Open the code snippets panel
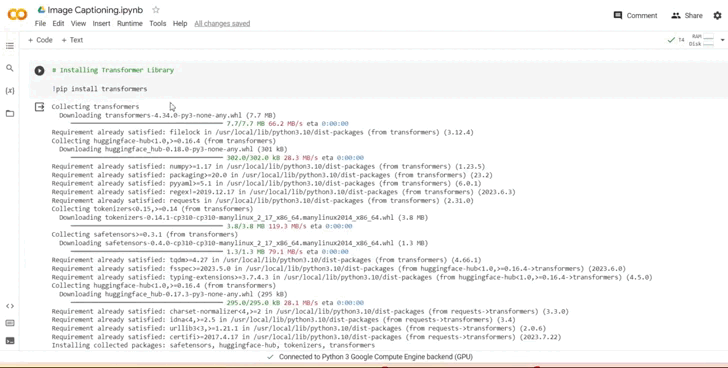 coord(10,306)
